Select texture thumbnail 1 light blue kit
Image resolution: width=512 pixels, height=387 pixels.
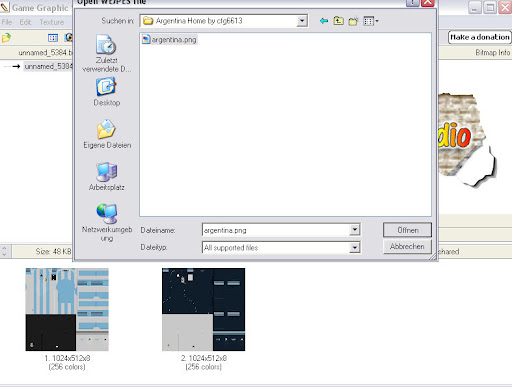[x=67, y=309]
